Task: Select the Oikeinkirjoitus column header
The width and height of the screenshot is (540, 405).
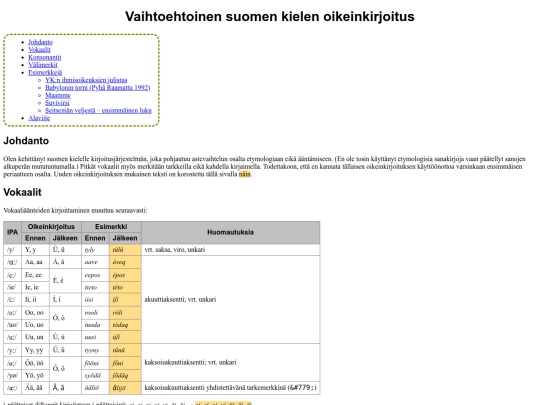Action: (51, 227)
